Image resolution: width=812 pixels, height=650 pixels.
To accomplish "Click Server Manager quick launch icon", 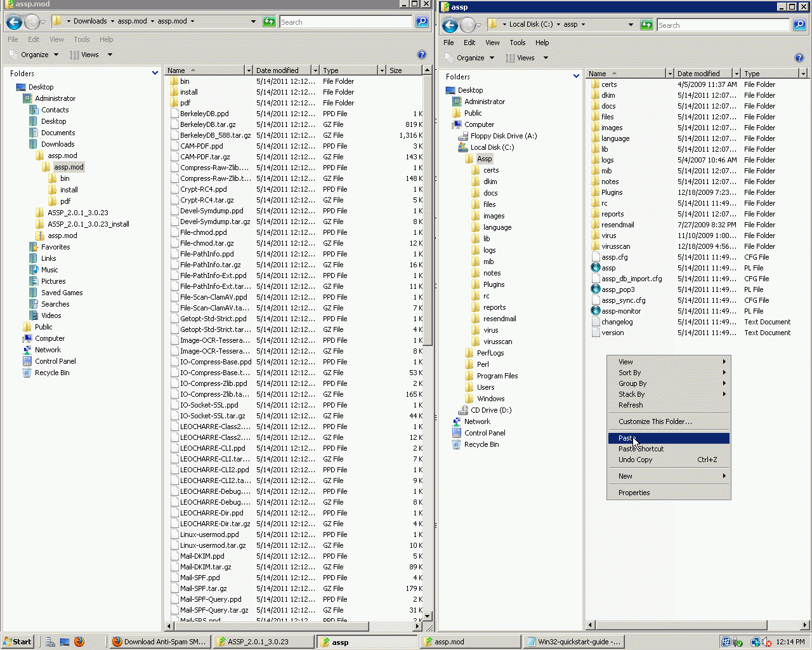I will point(50,642).
